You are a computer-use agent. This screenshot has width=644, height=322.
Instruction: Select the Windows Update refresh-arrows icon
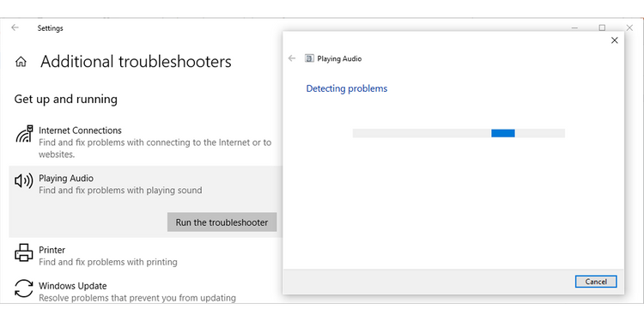point(23,289)
